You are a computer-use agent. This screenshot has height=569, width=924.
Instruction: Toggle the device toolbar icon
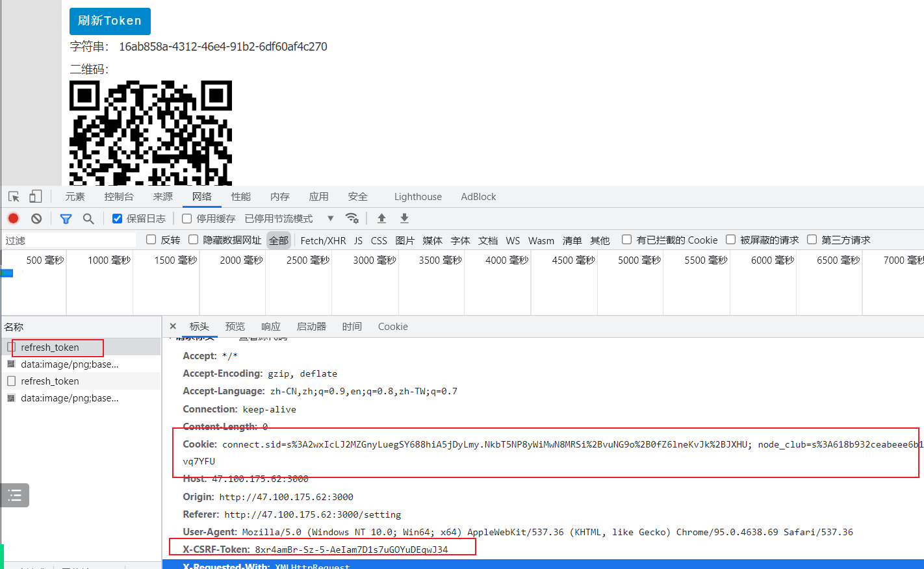(36, 196)
